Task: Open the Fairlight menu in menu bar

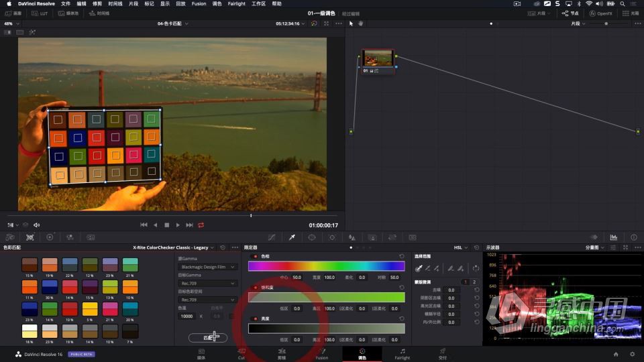Action: pos(237,4)
